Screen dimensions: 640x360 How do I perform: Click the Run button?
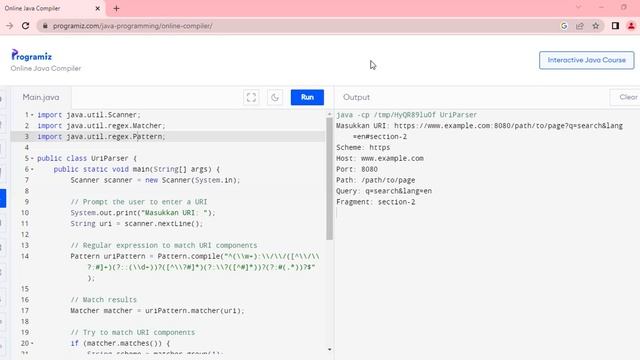pyautogui.click(x=307, y=97)
